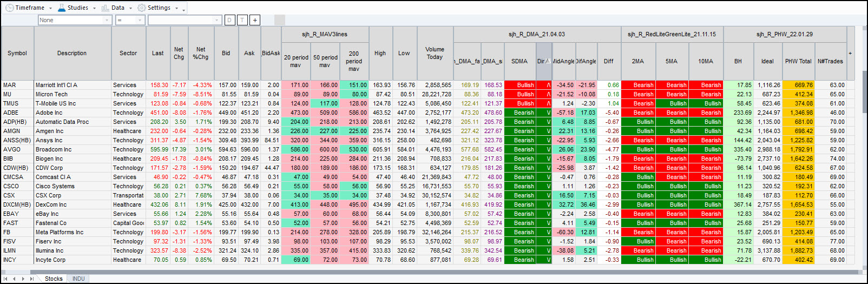Go to the next sheet tab arrow
Viewport: 868px width, 284px height.
tap(23, 279)
